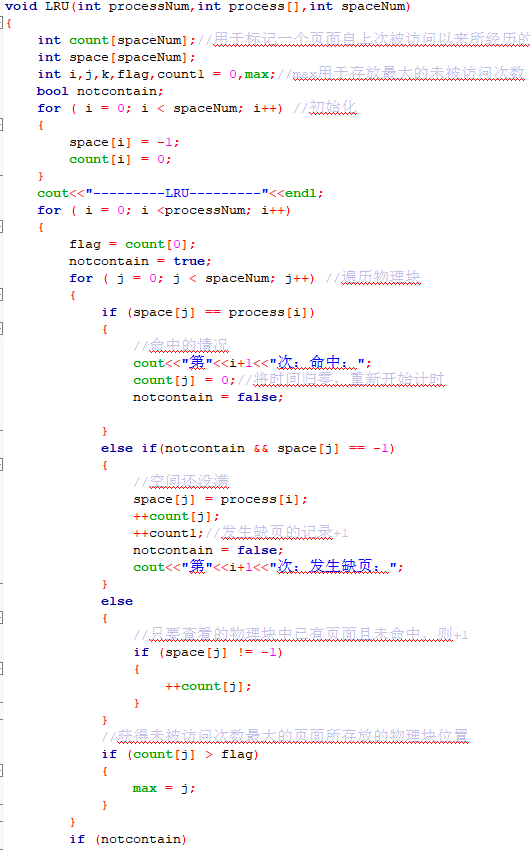Click the declaration 'int i,j,k,flag,count1 = 0,max;'
Screen dimensions: 530x850
point(157,74)
